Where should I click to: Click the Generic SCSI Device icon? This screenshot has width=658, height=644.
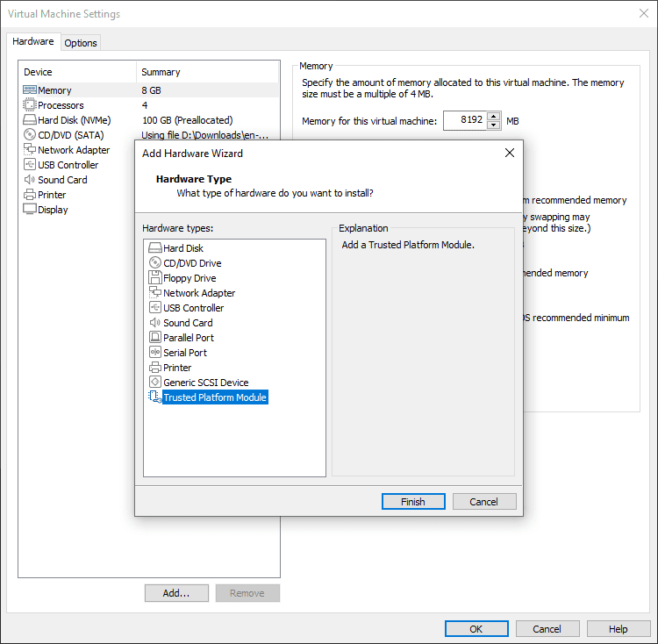pos(155,382)
